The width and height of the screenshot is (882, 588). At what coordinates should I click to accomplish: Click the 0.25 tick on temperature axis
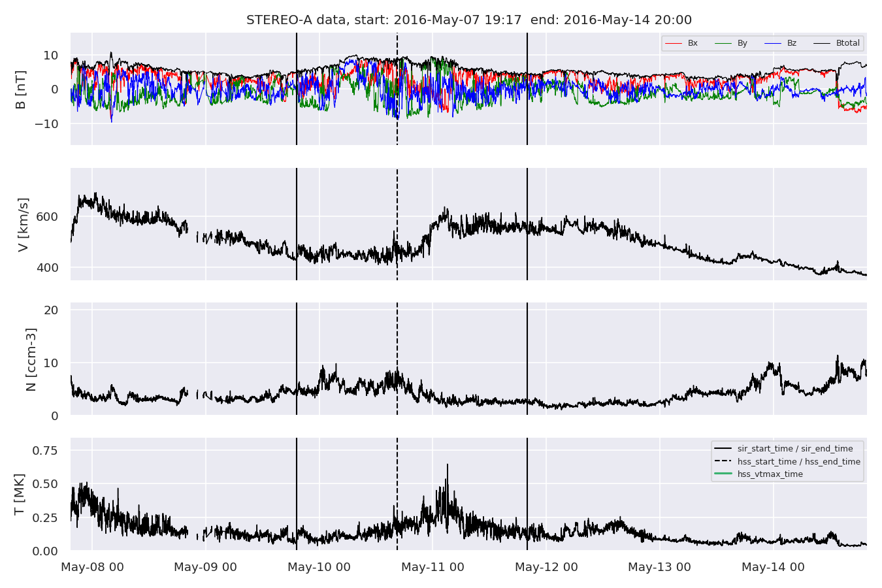pyautogui.click(x=45, y=517)
